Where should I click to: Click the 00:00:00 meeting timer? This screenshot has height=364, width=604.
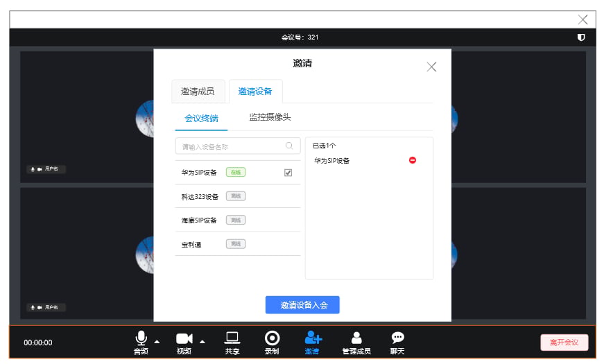tap(37, 343)
